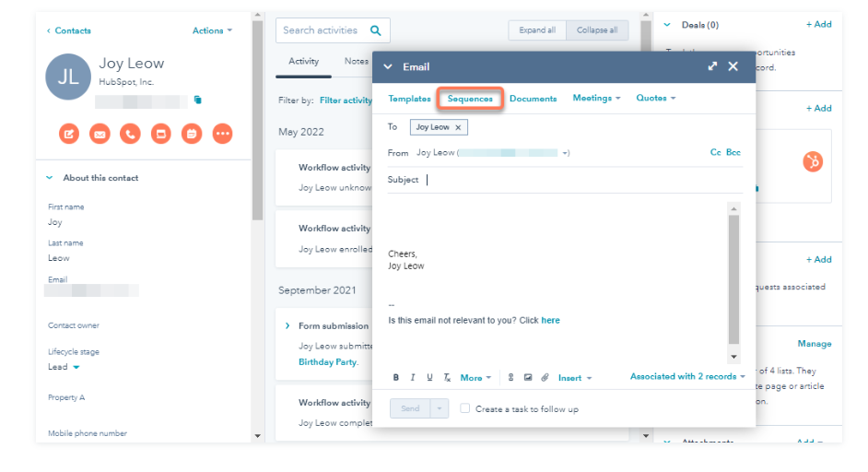Image resolution: width=868 pixels, height=472 pixels.
Task: Click the Cc link
Action: 715,152
